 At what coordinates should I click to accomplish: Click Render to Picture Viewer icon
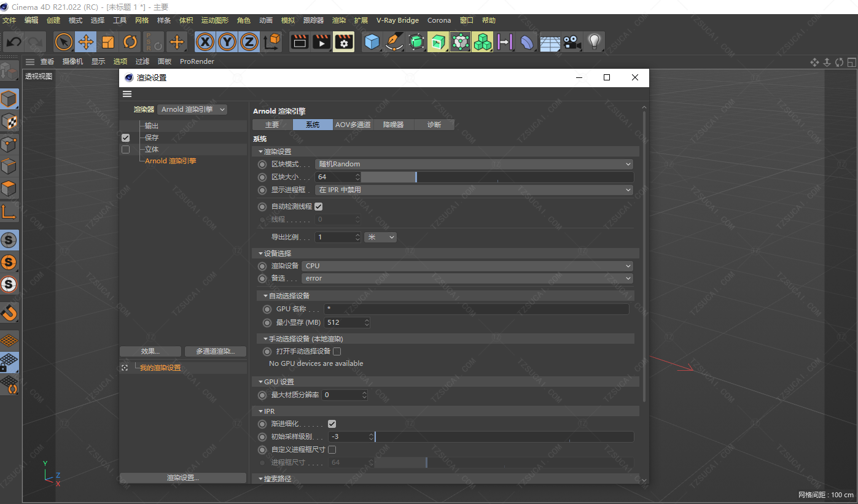(x=322, y=42)
